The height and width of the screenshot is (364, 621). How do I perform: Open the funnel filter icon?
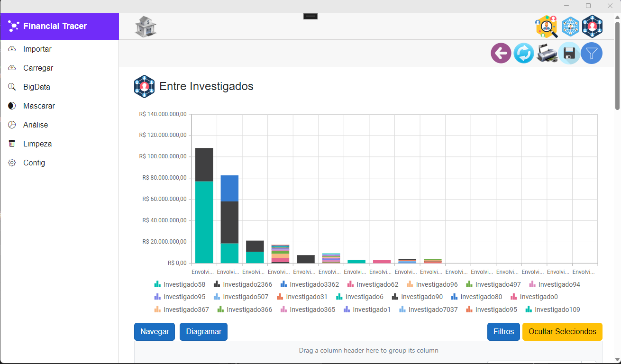592,53
